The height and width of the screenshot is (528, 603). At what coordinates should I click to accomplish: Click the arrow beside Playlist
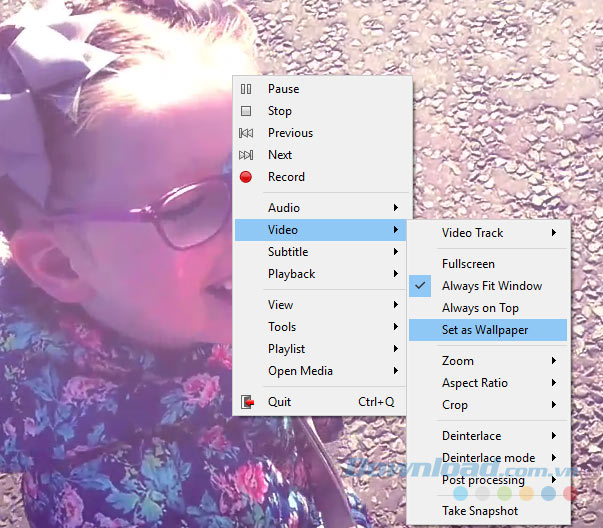pos(396,349)
